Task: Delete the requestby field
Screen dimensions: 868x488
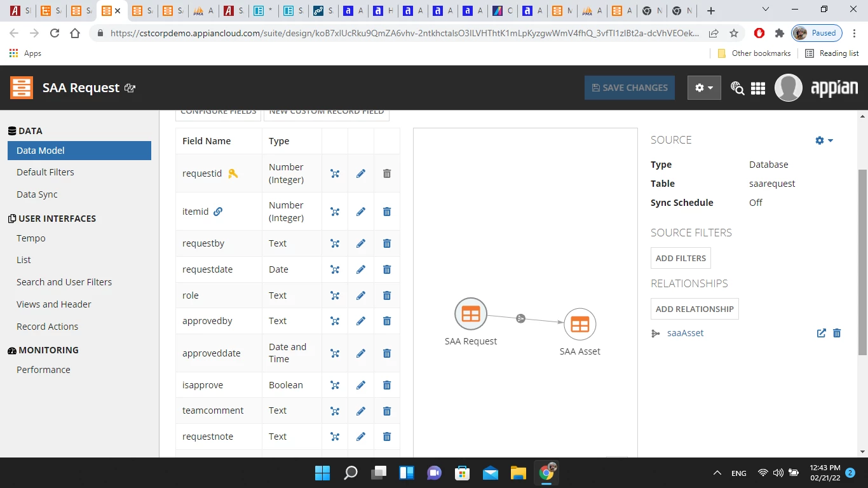Action: click(387, 243)
